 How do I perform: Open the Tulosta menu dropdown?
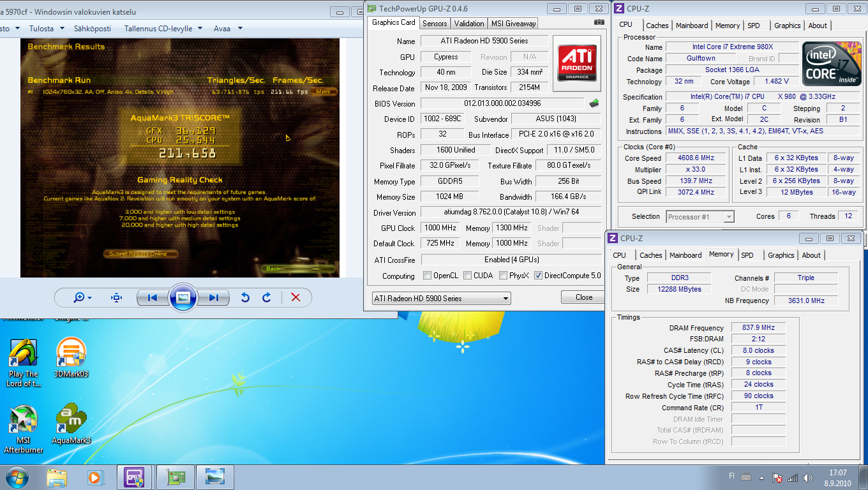(45, 29)
